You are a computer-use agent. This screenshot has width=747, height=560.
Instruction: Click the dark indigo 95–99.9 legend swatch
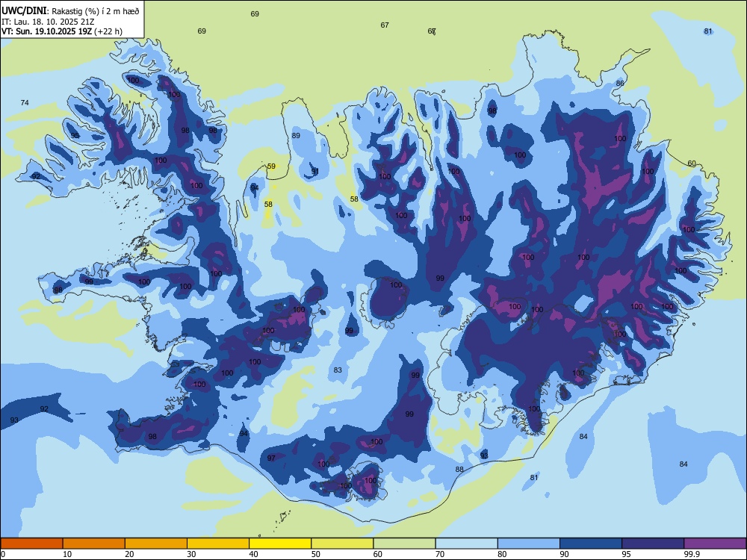tap(653, 544)
